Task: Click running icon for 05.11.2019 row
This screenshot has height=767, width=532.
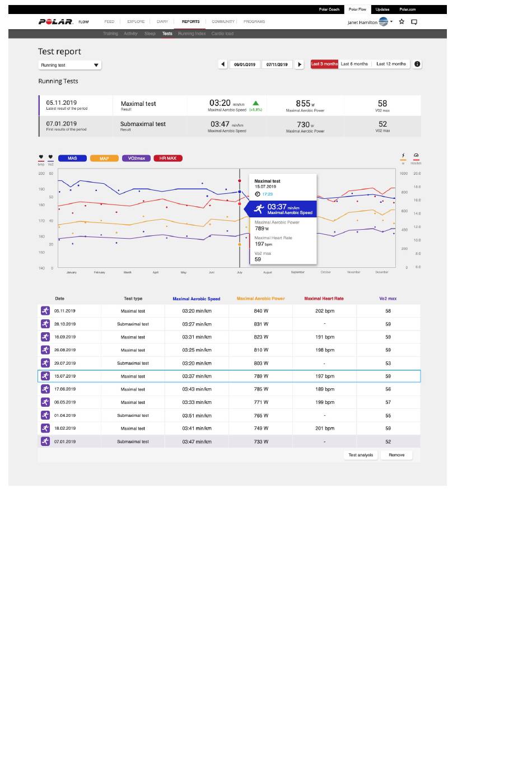Action: pos(45,311)
